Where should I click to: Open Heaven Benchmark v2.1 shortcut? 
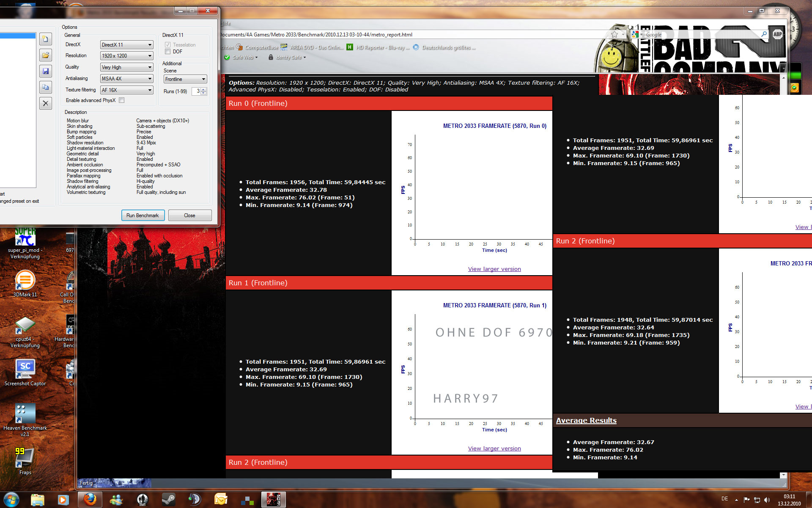coord(25,420)
